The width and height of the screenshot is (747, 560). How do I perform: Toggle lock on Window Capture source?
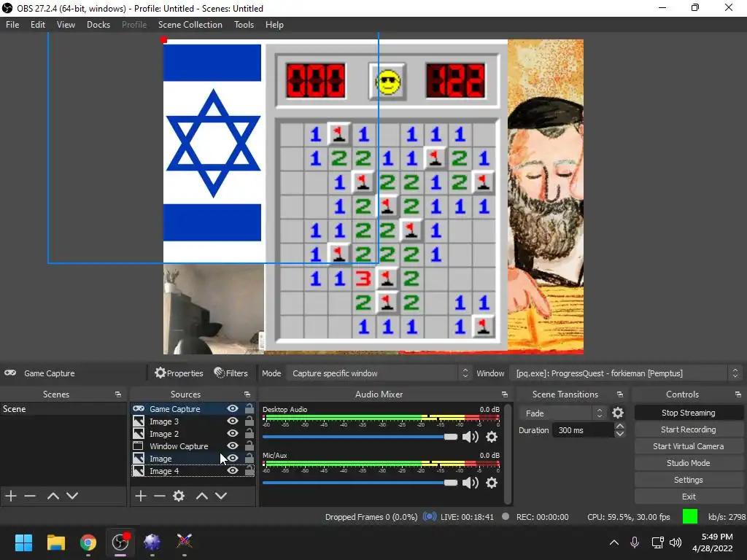[x=249, y=446]
